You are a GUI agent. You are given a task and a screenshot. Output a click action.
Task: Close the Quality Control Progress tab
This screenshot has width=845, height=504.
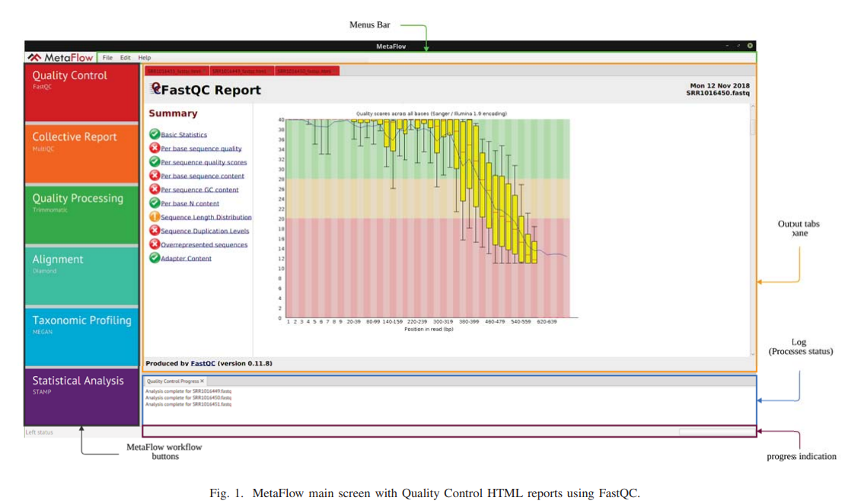tap(202, 381)
